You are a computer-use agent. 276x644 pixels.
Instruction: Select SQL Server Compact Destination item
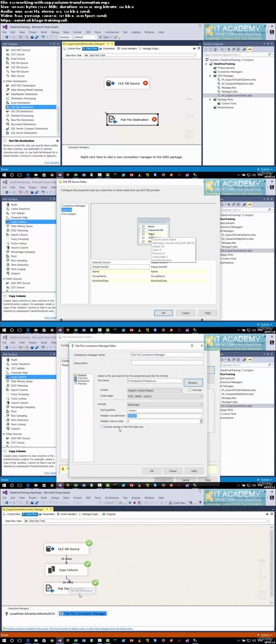pos(29,129)
